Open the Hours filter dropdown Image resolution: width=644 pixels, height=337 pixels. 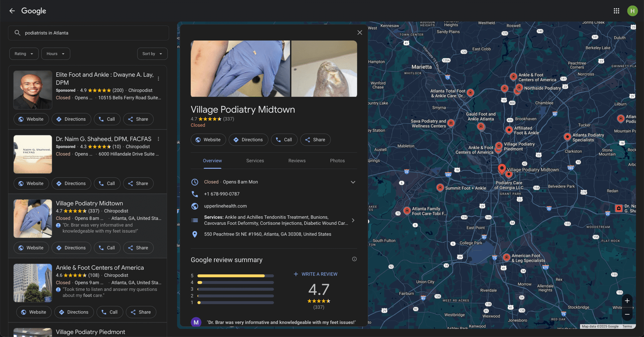pos(56,53)
